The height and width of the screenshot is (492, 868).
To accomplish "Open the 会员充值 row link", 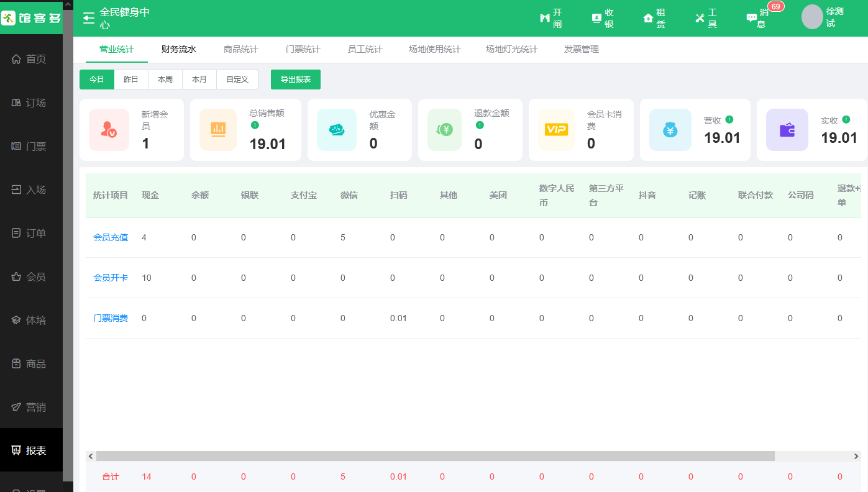I will pyautogui.click(x=111, y=237).
